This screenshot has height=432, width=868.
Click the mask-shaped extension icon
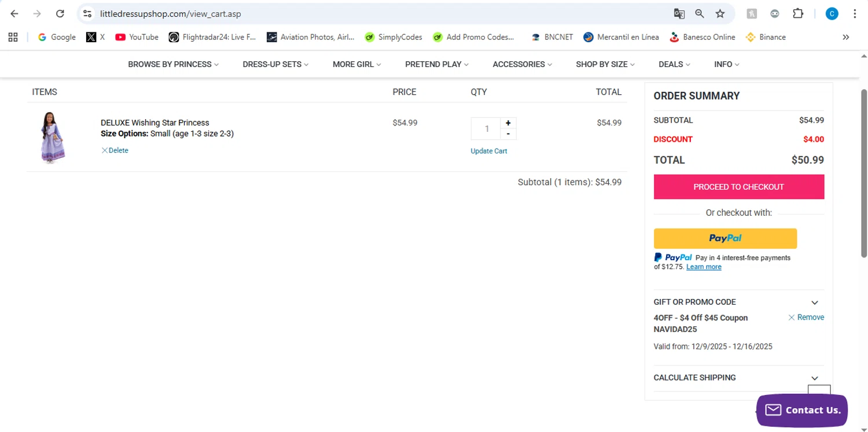775,13
